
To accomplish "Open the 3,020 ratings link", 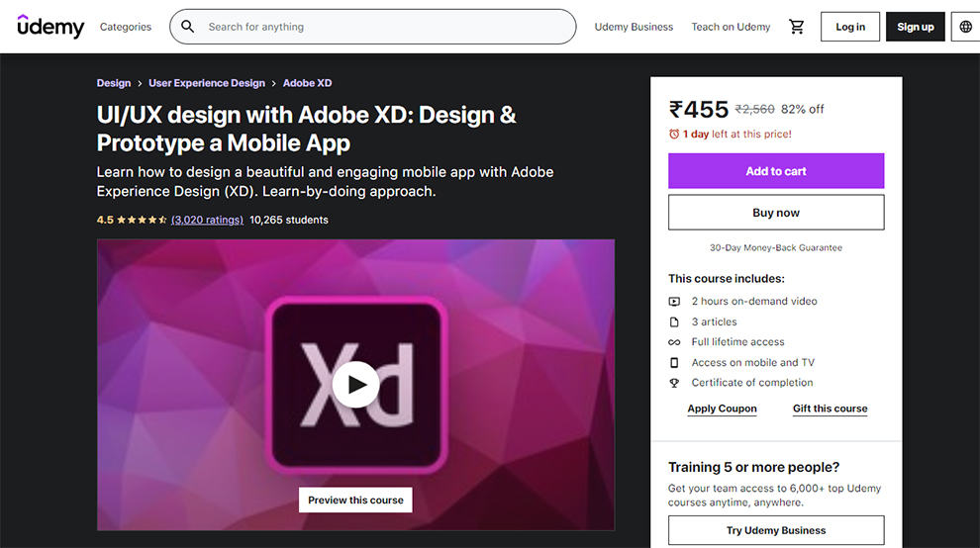I will click(208, 220).
